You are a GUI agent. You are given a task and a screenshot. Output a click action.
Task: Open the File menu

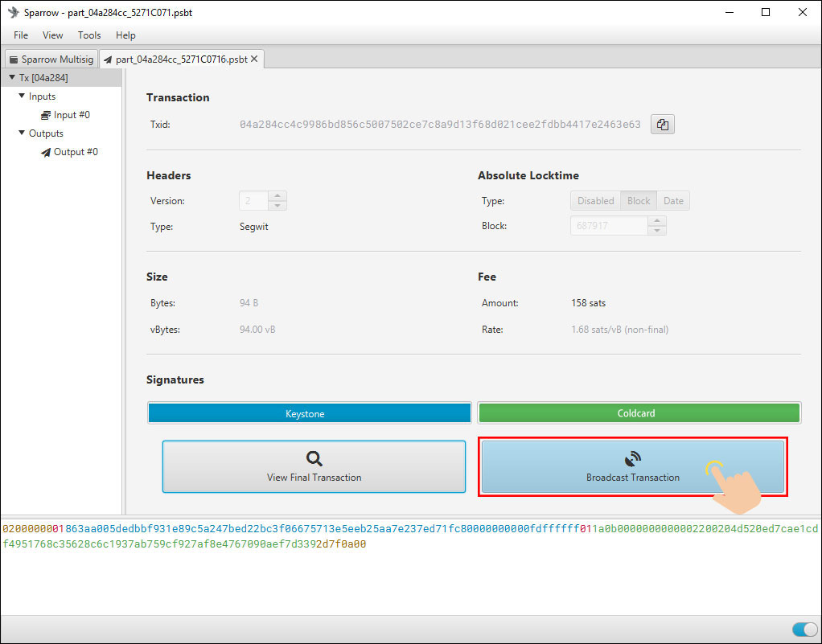click(x=21, y=35)
